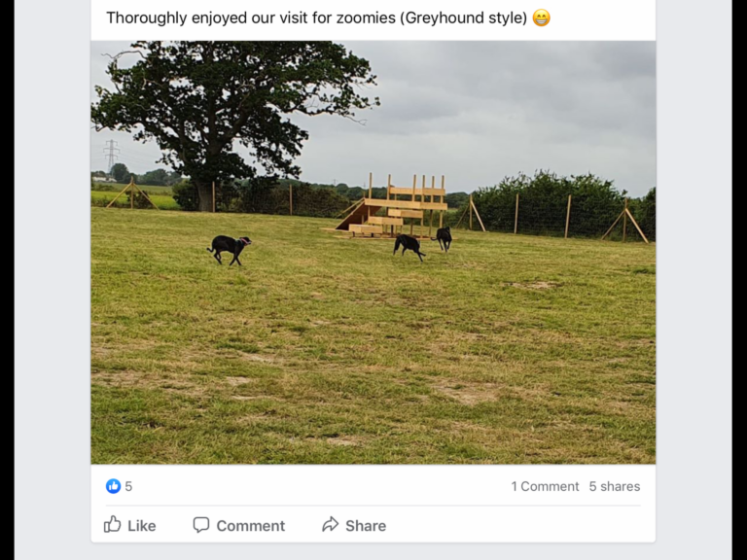The width and height of the screenshot is (747, 560).
Task: Click the large oak tree in the photo
Action: coord(233,107)
